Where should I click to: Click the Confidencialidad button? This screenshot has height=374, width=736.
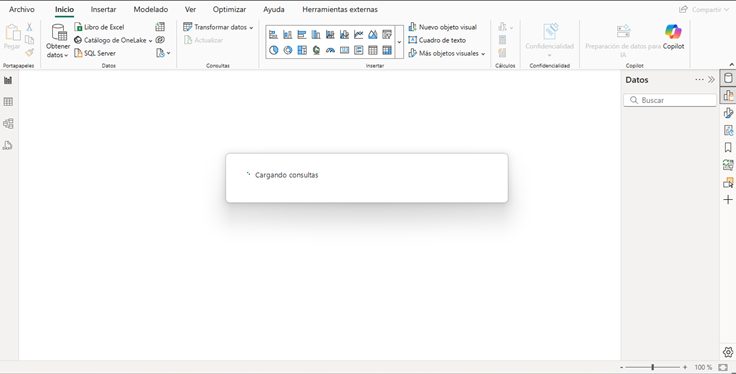[x=550, y=40]
